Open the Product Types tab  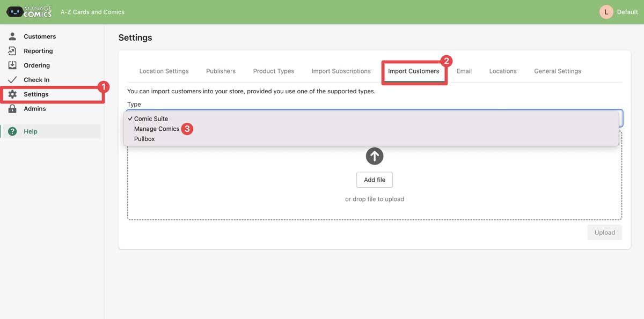pyautogui.click(x=274, y=71)
